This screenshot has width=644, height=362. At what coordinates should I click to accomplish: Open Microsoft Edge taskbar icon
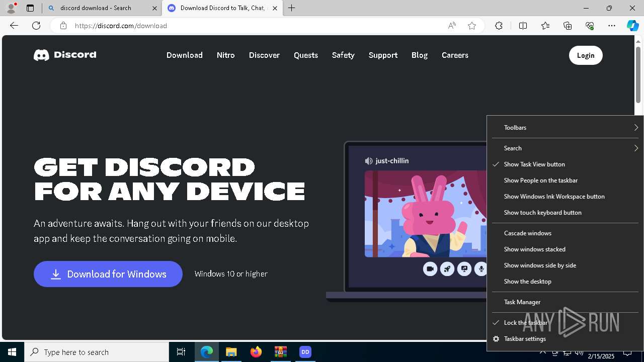coord(207,352)
